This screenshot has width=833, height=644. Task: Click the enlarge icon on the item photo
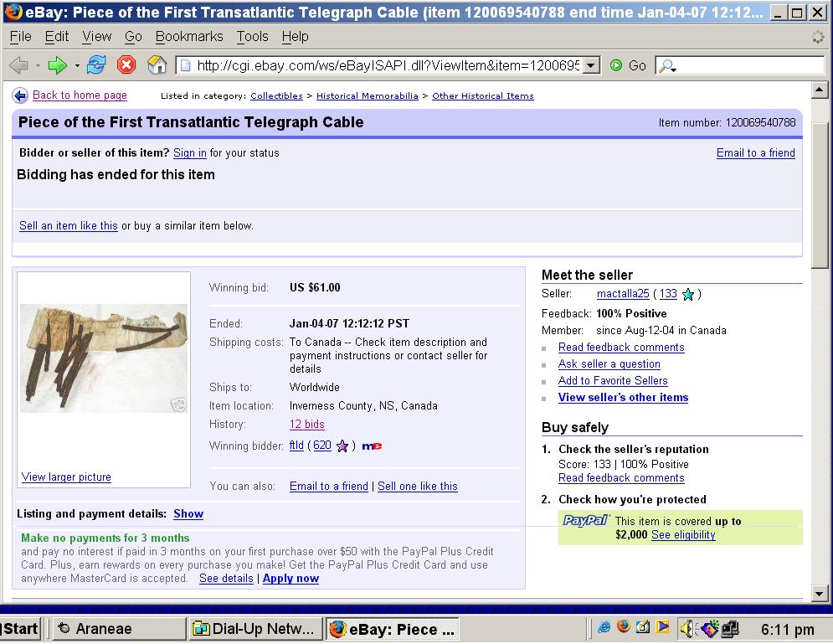[178, 404]
